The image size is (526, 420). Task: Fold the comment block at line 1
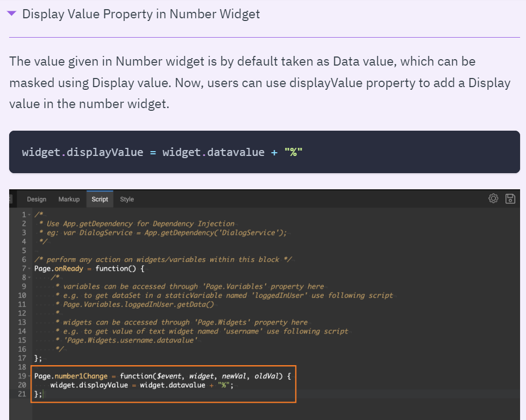(30, 215)
